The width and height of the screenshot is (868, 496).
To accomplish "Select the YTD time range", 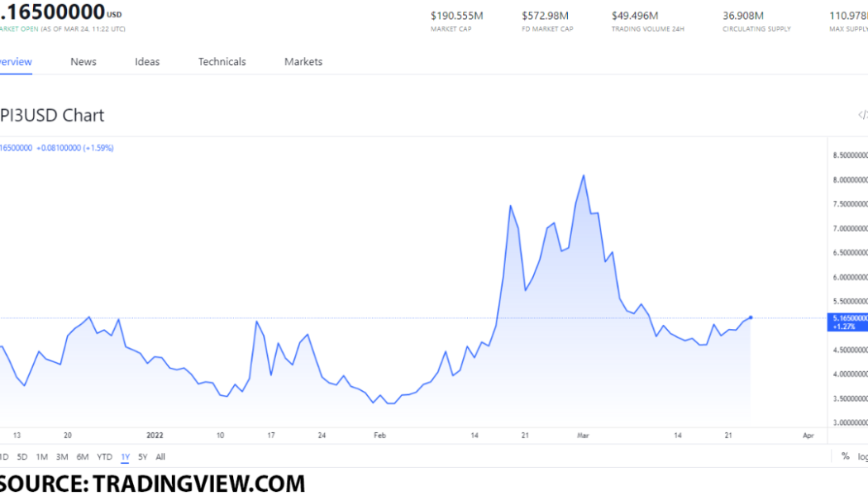I will point(104,456).
